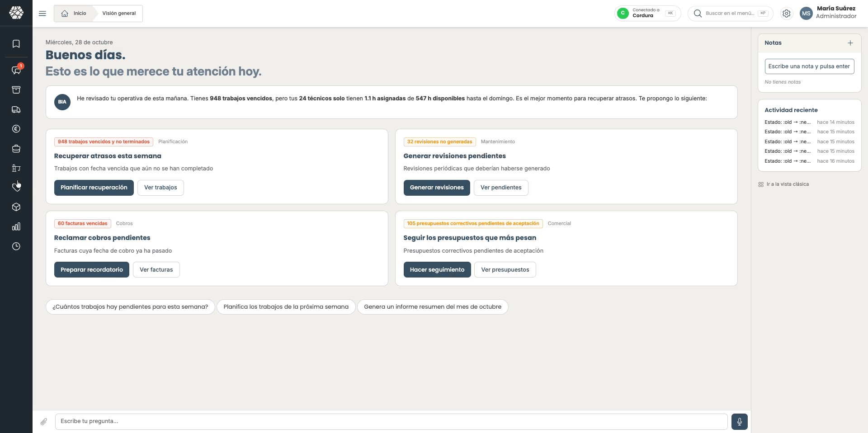Click the Escribe una nota input field
868x433 pixels.
(809, 66)
